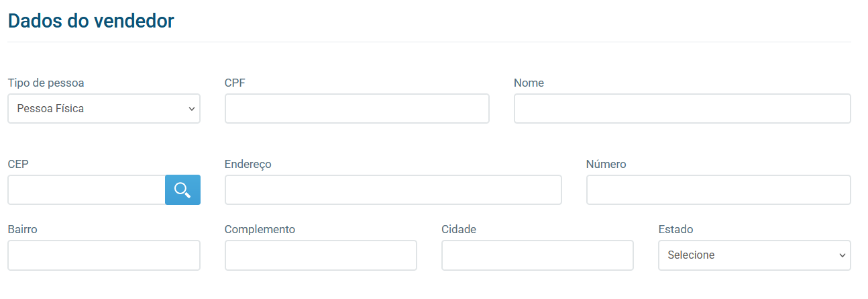The height and width of the screenshot is (299, 868).
Task: Click the chevron arrow on Pessoa Física select
Action: pos(192,109)
